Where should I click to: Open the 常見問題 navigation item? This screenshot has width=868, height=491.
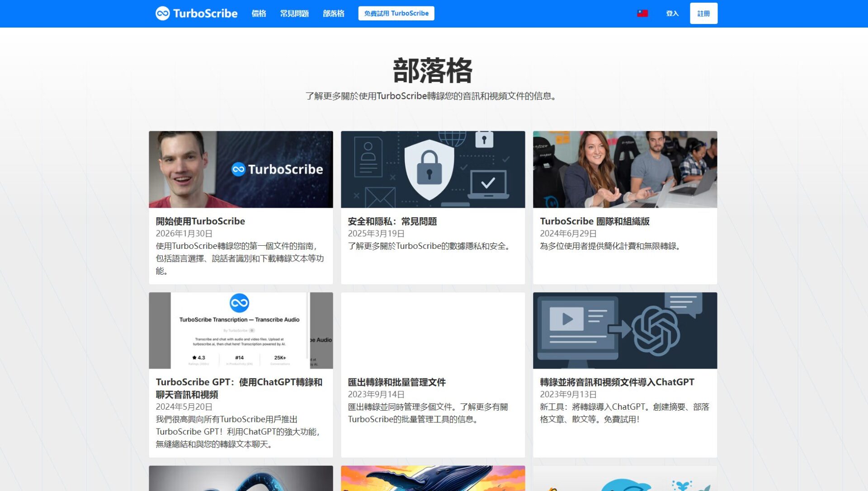coord(294,14)
